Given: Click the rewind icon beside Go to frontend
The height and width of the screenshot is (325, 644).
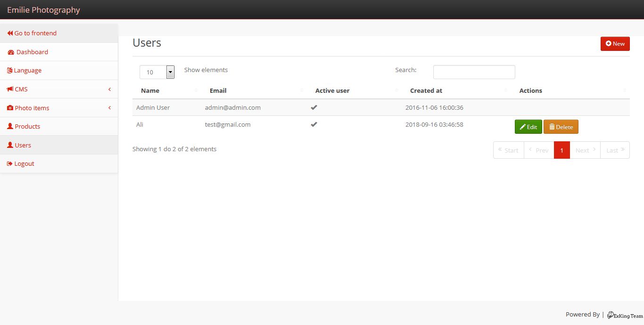Looking at the screenshot, I should (x=10, y=33).
